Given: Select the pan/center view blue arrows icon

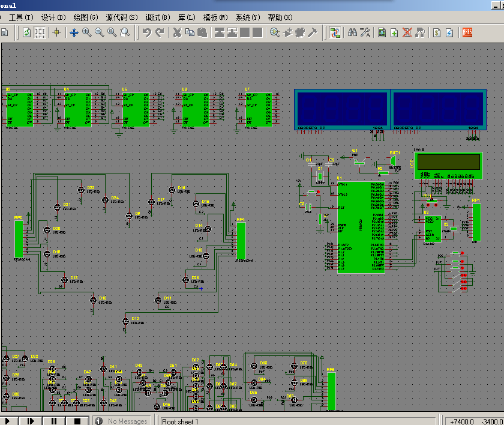Looking at the screenshot, I should pyautogui.click(x=74, y=32).
